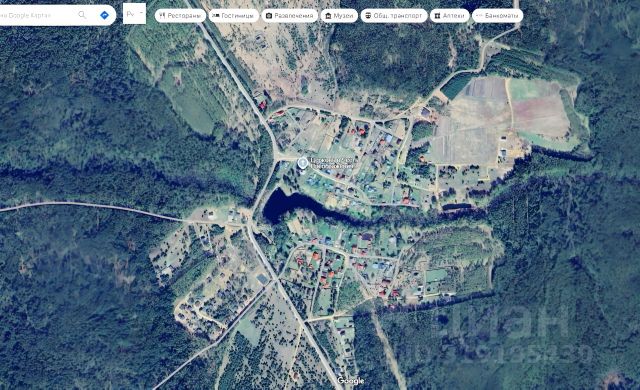Click the pharmacy icon in Аптеки chip
Screen dimensions: 640x390
point(437,16)
